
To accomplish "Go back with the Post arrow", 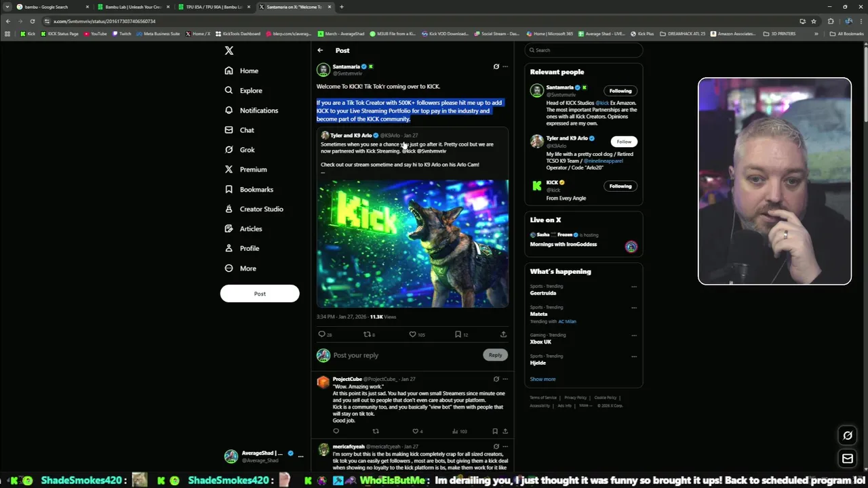I will click(320, 50).
